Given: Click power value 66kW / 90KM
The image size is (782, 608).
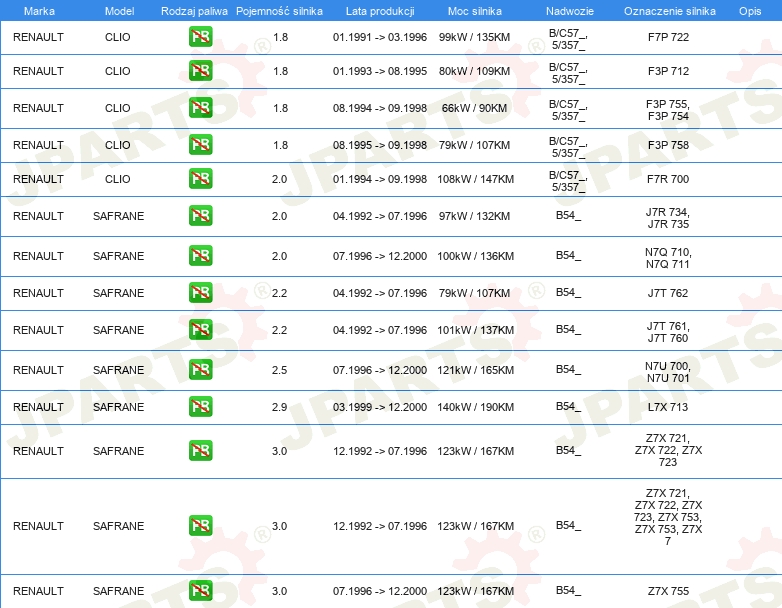Looking at the screenshot, I should (474, 108).
